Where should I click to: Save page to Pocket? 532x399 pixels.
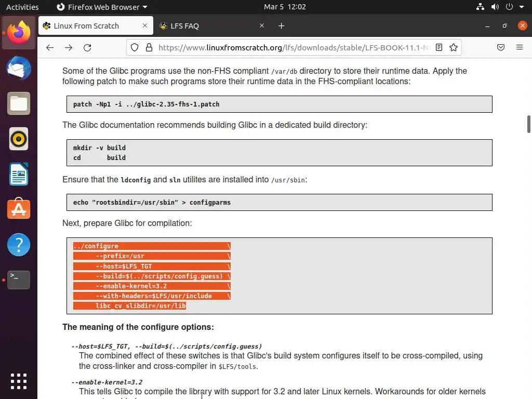coord(501,47)
